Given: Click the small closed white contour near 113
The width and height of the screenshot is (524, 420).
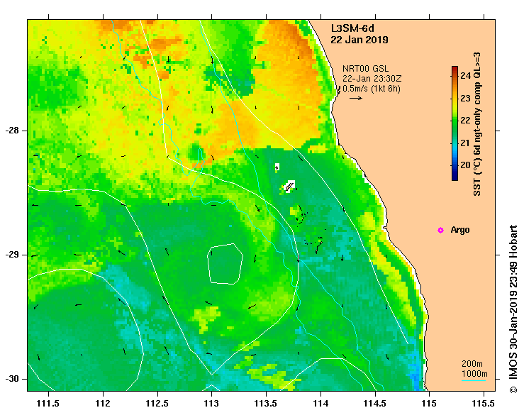Looking at the screenshot, I should tap(225, 264).
